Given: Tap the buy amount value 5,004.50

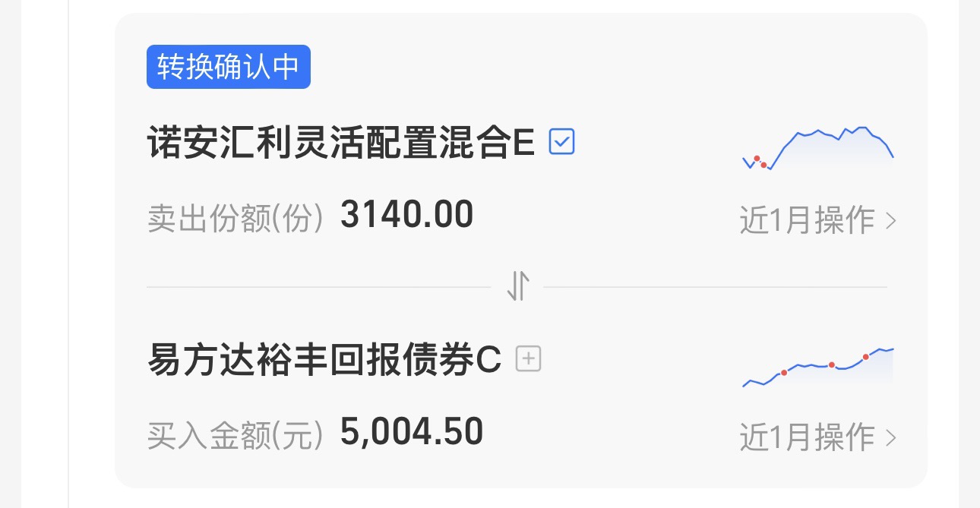Looking at the screenshot, I should 412,432.
